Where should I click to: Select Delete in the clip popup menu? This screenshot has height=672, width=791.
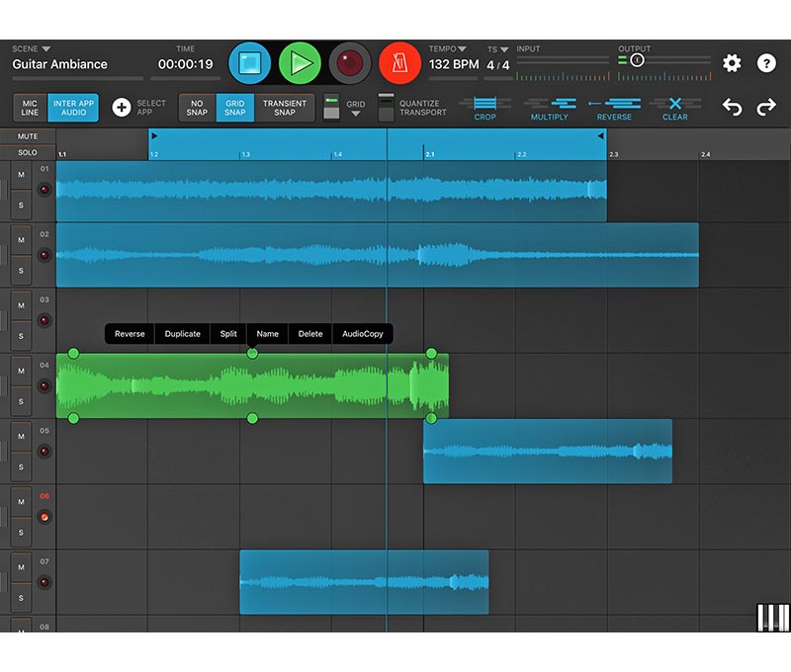coord(310,334)
